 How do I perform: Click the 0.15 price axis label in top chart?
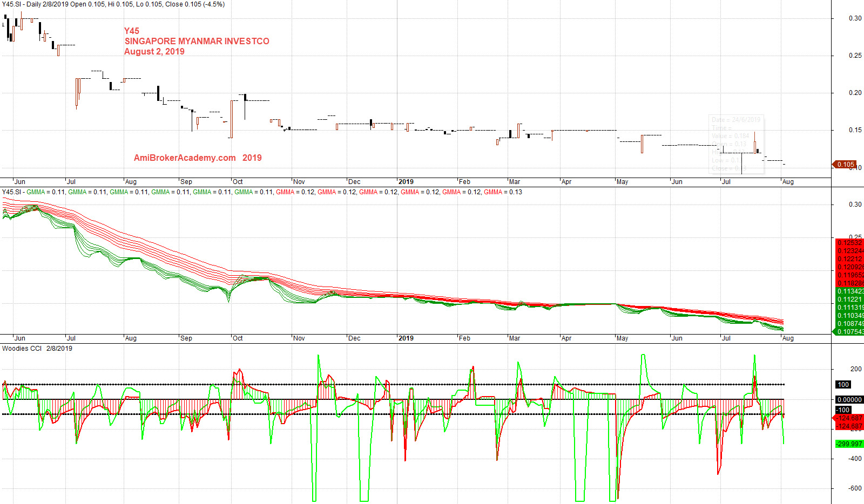(x=855, y=130)
